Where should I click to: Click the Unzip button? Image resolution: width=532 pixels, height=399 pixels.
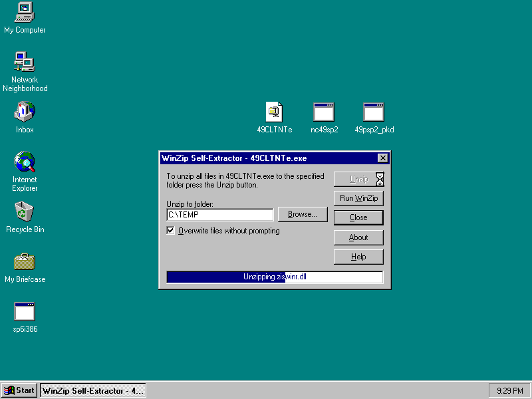pos(358,179)
